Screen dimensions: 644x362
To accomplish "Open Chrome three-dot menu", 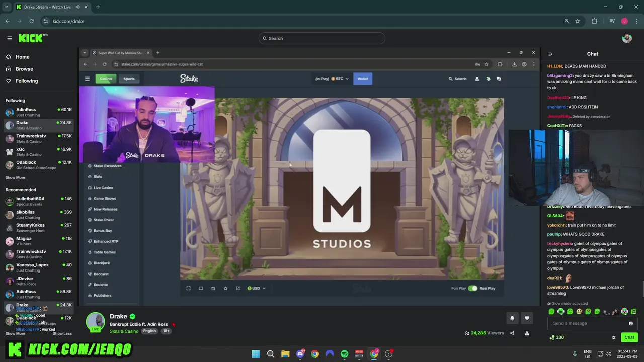I will pos(636,21).
